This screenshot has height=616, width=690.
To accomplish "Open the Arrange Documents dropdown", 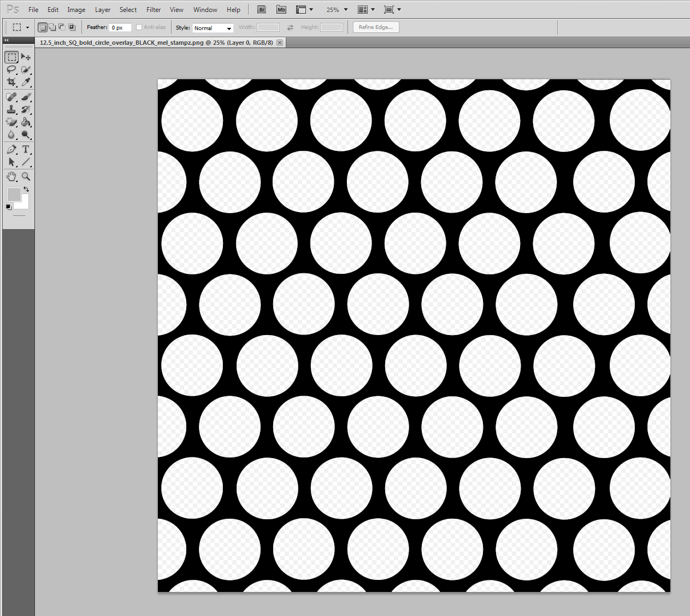I will [366, 9].
